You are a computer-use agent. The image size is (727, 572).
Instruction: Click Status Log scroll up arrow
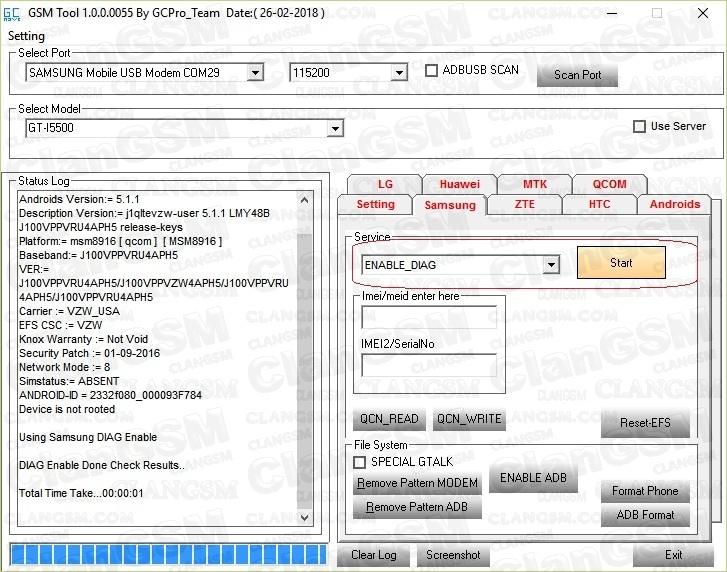point(305,200)
